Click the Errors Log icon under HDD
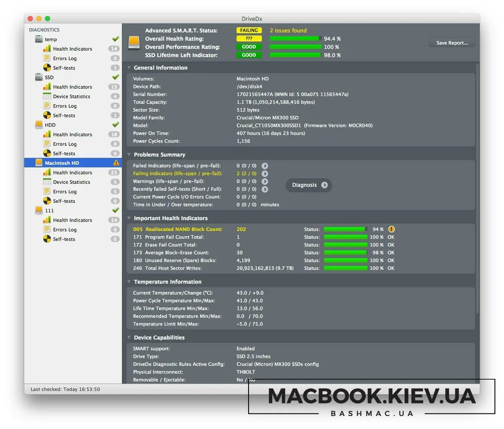Image resolution: width=504 pixels, height=429 pixels. (46, 144)
